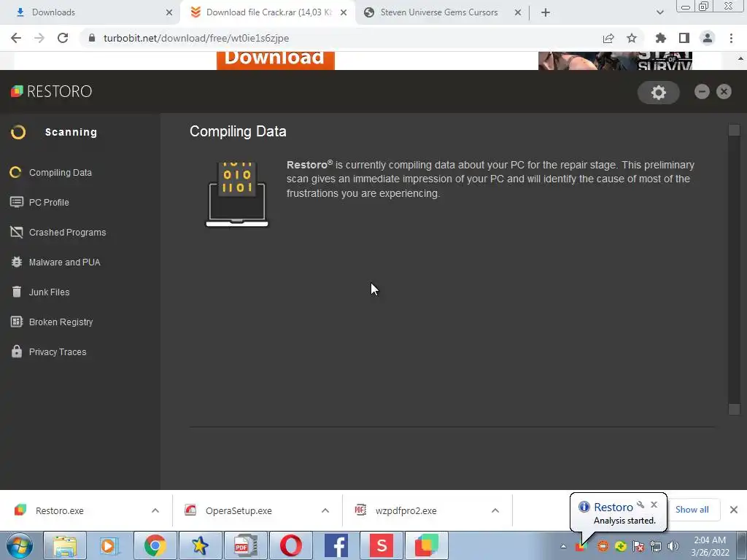Go back in browser history
Viewport: 747px width, 560px height.
(x=16, y=38)
